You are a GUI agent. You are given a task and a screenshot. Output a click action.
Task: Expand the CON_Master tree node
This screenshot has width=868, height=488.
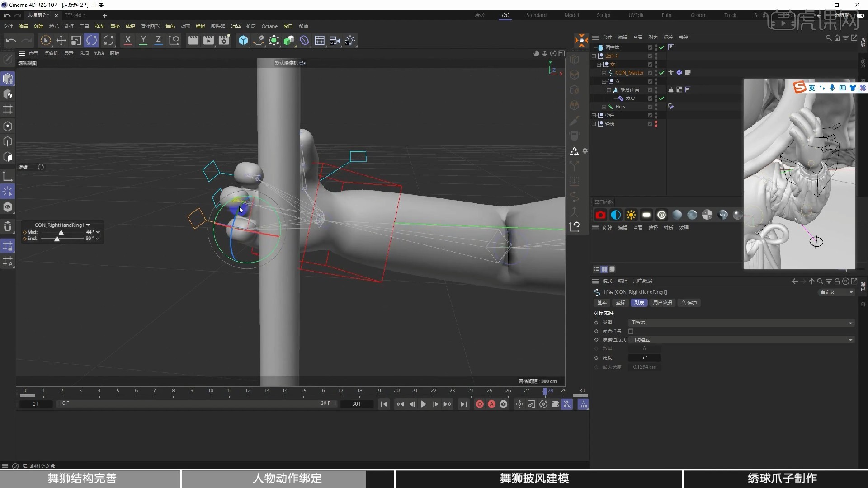(x=604, y=73)
